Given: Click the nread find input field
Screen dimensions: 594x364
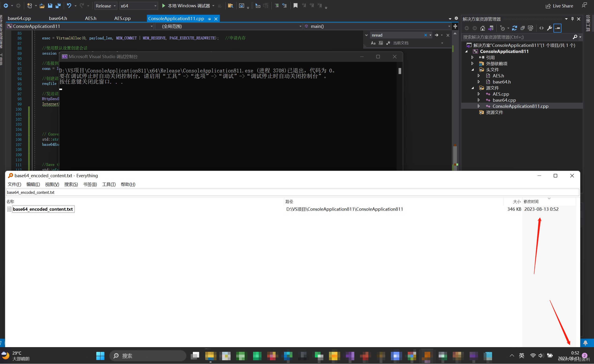Looking at the screenshot, I should [396, 35].
